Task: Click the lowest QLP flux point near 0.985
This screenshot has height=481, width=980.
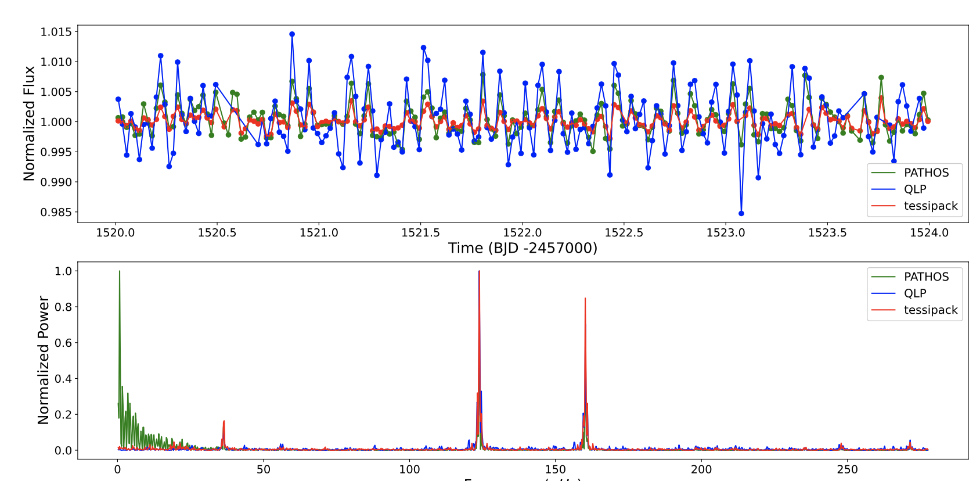Action: pyautogui.click(x=741, y=213)
